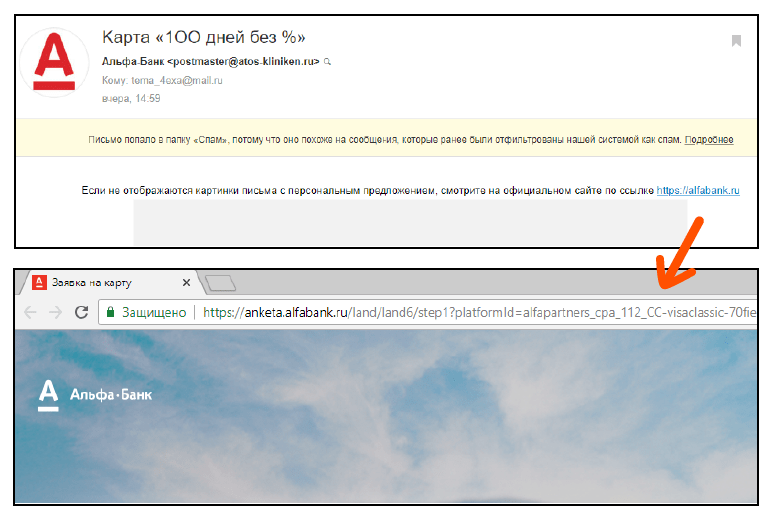Click recipient address tema_4exa@mail.ru
This screenshot has height=522, width=772.
(177, 80)
